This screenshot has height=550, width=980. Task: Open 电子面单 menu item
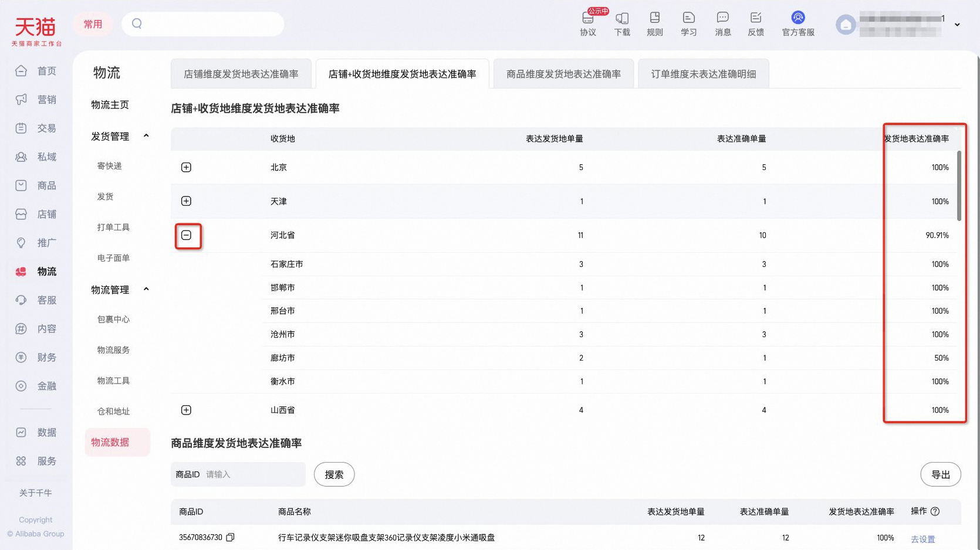(113, 258)
